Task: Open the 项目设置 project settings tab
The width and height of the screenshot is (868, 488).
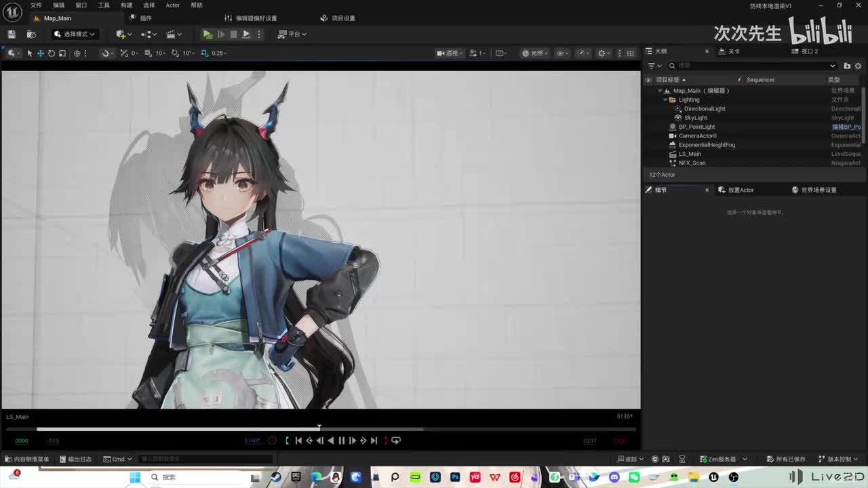Action: coord(338,18)
